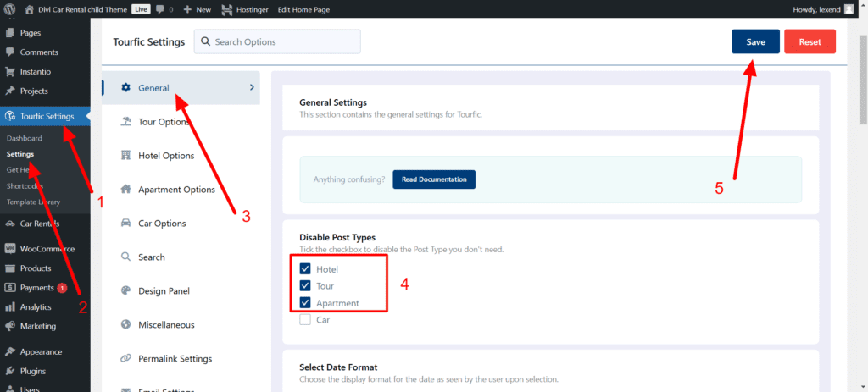The image size is (868, 392).
Task: Click the Appearance brush icon
Action: pyautogui.click(x=10, y=351)
